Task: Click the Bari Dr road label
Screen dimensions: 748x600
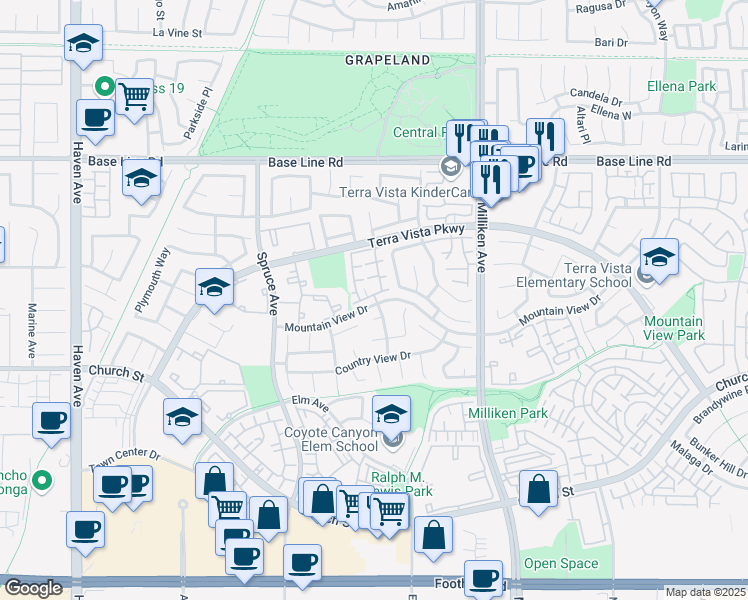Action: [611, 42]
